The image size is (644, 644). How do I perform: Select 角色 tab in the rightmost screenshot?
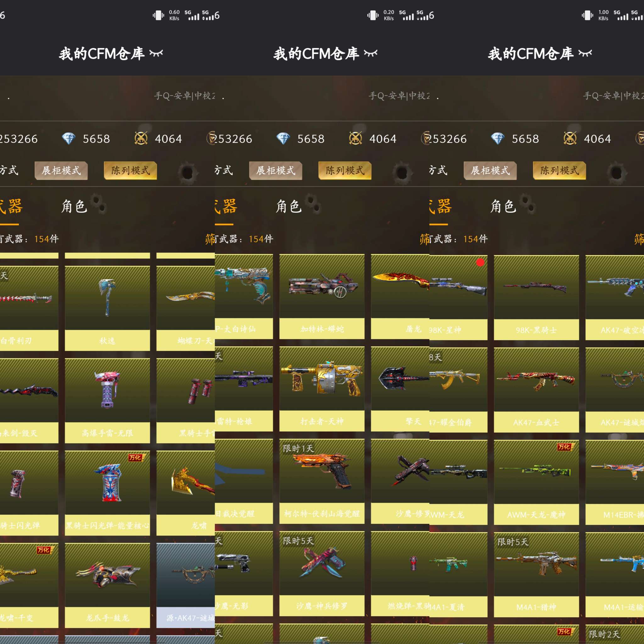pyautogui.click(x=503, y=206)
